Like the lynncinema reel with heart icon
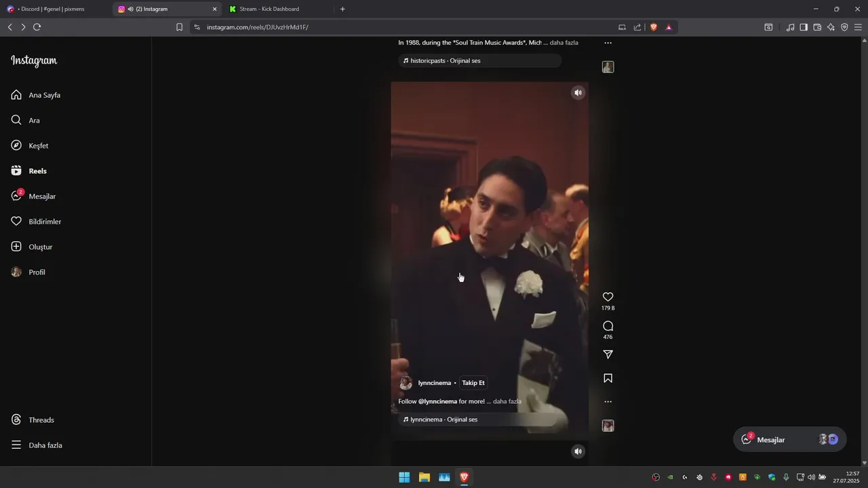Viewport: 868px width, 488px height. [x=608, y=297]
